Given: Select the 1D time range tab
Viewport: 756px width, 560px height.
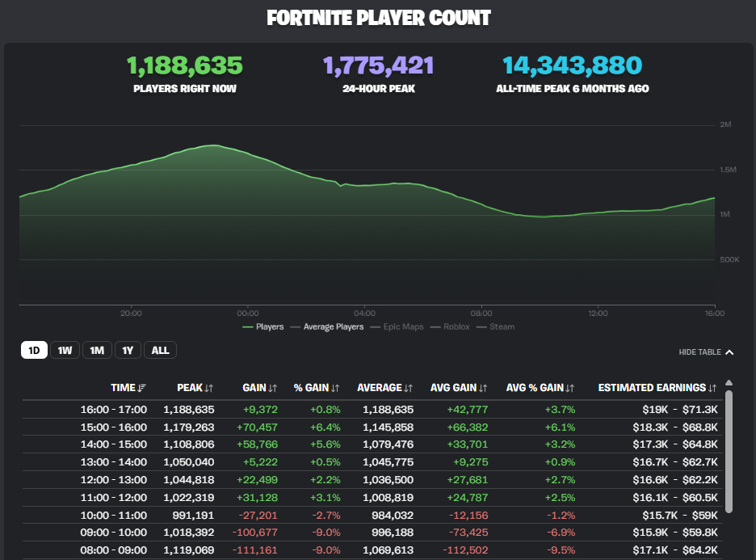Looking at the screenshot, I should (x=34, y=350).
